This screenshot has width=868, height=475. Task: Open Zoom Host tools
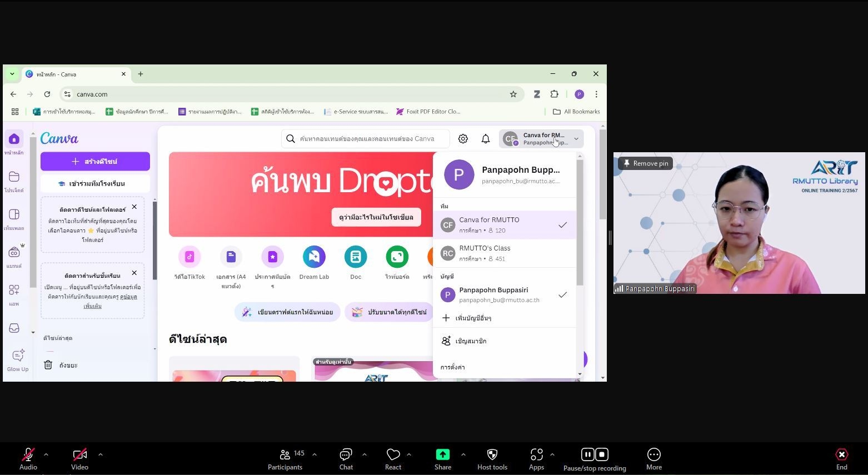492,459
